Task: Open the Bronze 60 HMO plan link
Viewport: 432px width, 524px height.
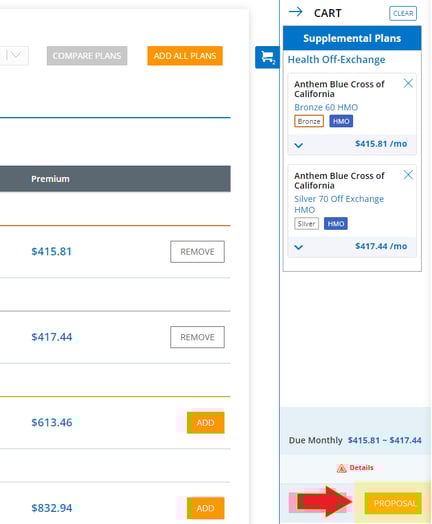Action: point(326,107)
